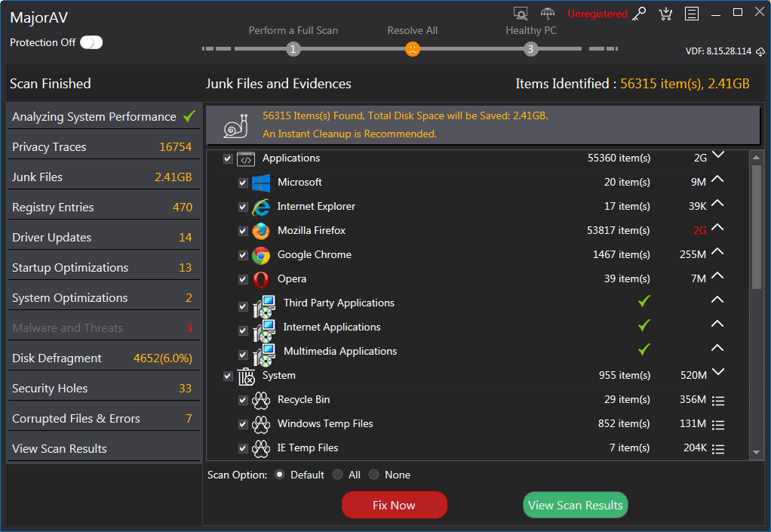Expand the Opera row chevron
771x532 pixels.
717,275
